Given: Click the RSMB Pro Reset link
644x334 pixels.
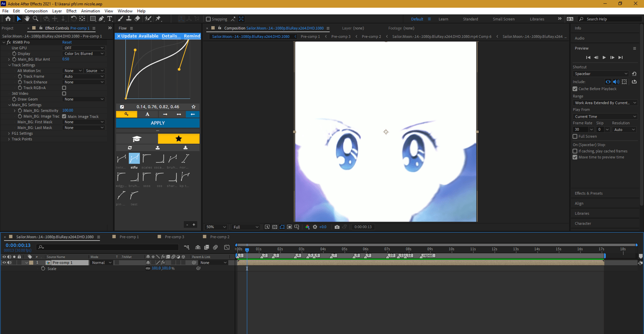Looking at the screenshot, I should [x=67, y=42].
